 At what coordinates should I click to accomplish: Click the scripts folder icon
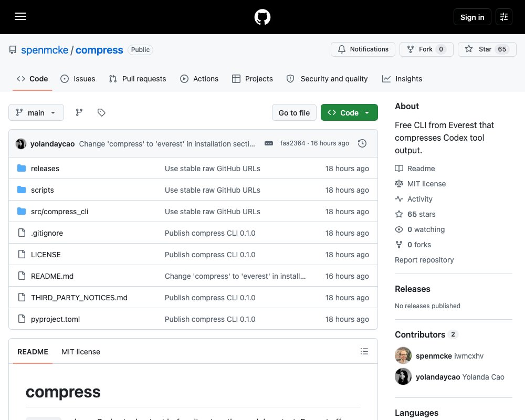[x=22, y=190]
